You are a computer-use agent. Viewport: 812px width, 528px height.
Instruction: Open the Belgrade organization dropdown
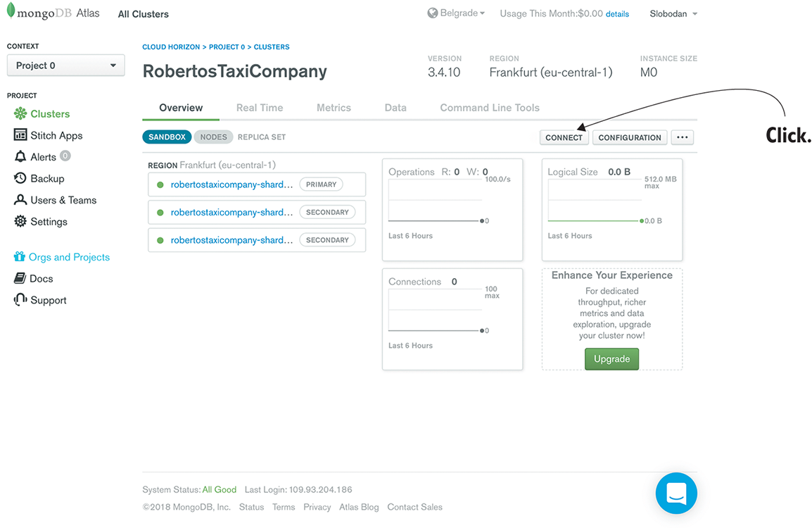tap(457, 13)
